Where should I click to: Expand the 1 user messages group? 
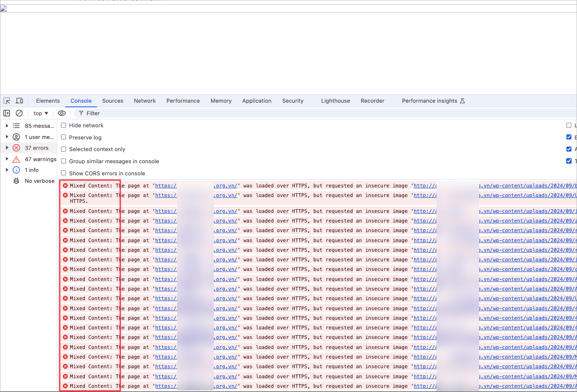[7, 137]
